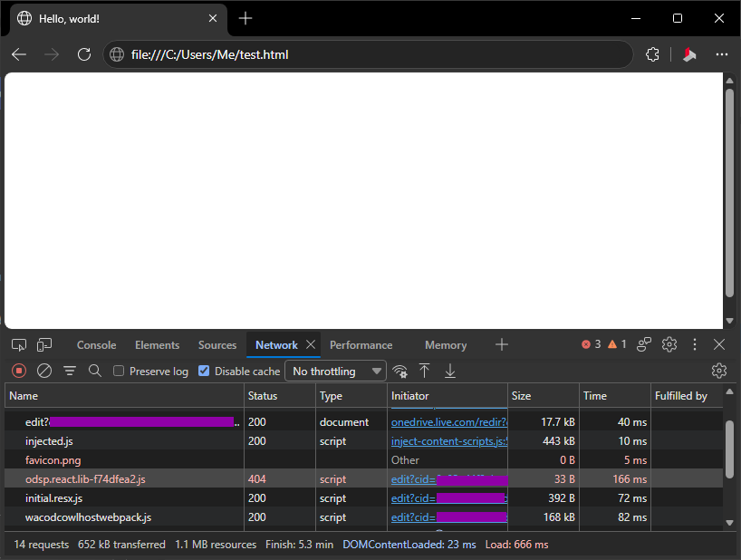Select the wacodcowlhostwebpack.js request
The height and width of the screenshot is (560, 741).
(364, 517)
